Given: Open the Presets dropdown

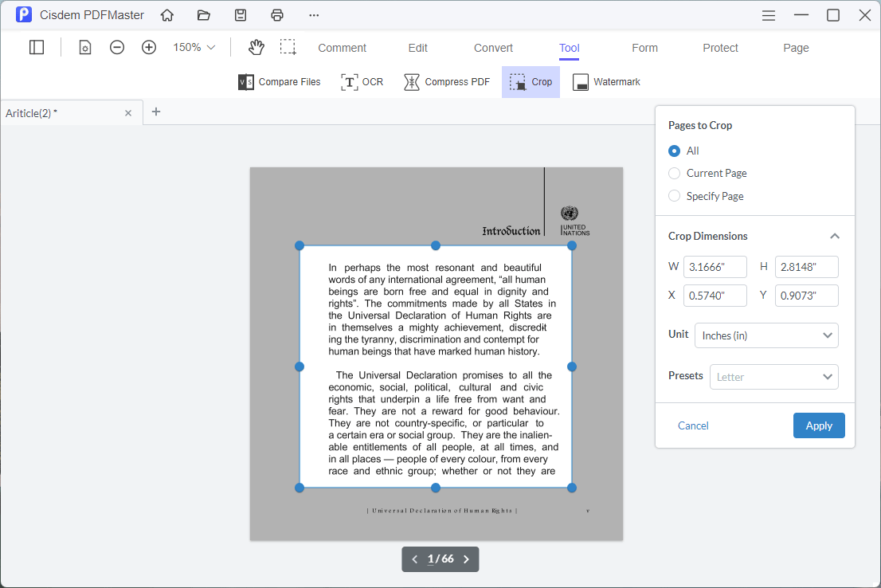Looking at the screenshot, I should (x=773, y=376).
